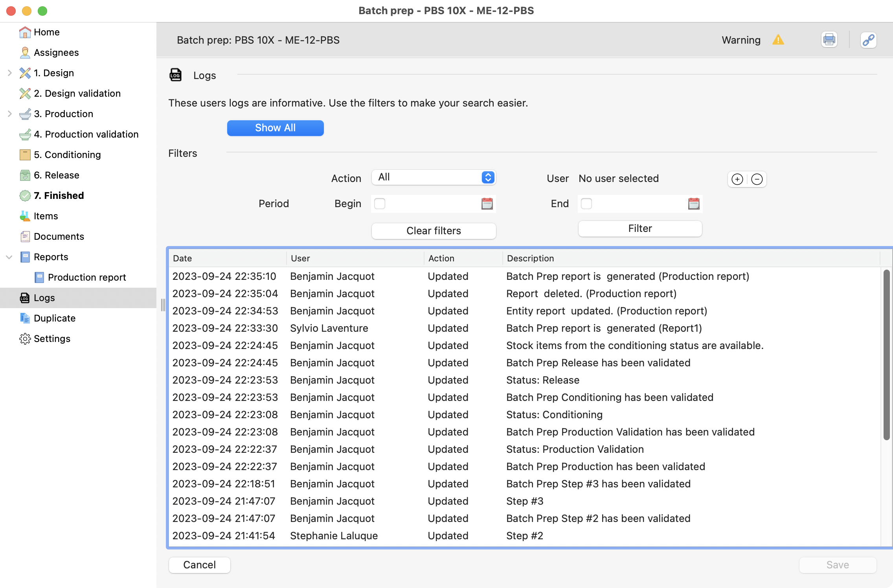
Task: Click the Home house icon in sidebar
Action: pos(25,32)
